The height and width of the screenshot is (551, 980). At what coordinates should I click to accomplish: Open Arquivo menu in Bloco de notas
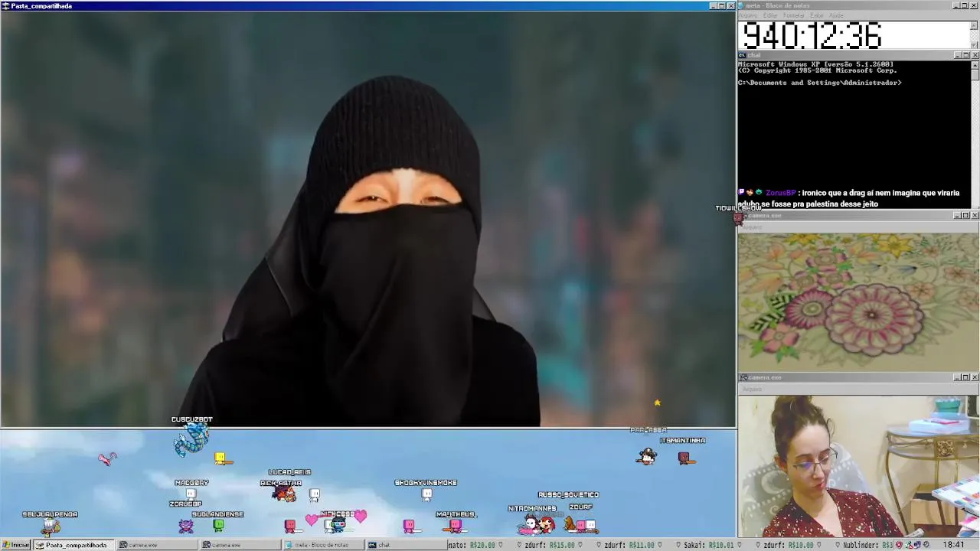pos(748,15)
